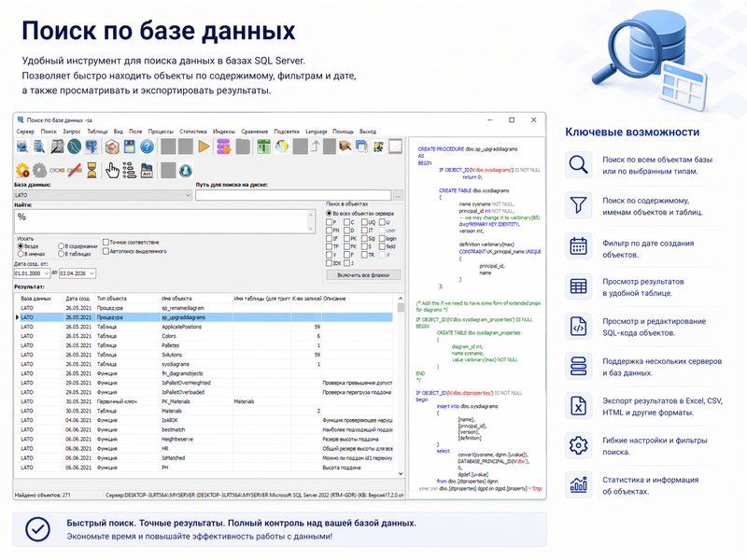747x560 pixels.
Task: Select the 'В таблицах' radio button
Action: (x=61, y=254)
